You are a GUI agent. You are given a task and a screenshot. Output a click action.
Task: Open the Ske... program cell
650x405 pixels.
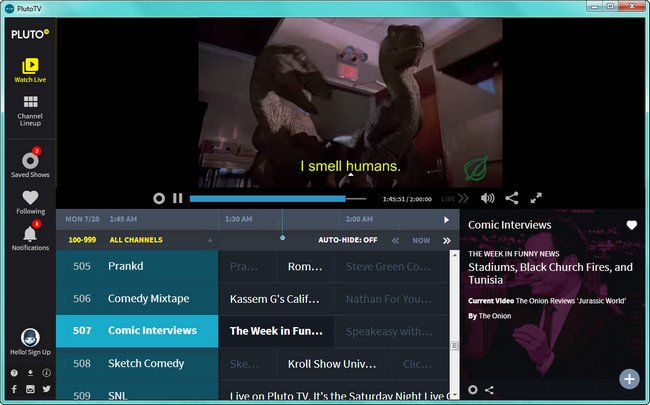pos(247,364)
